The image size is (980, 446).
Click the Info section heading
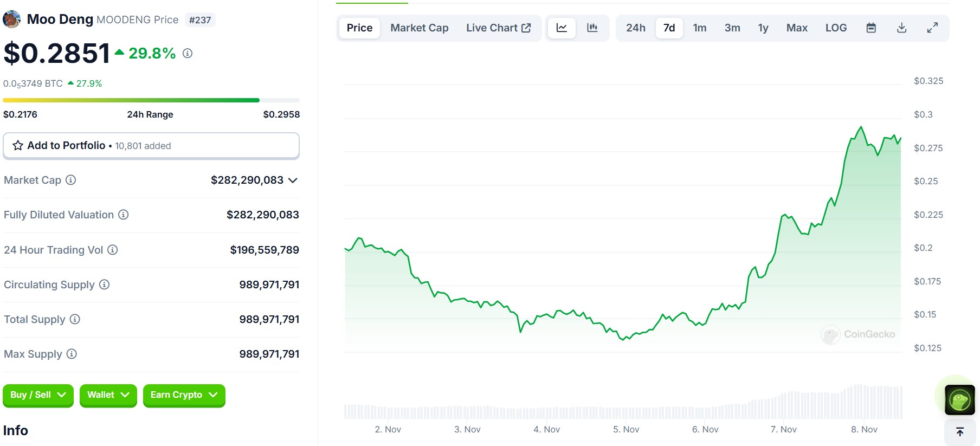[16, 430]
